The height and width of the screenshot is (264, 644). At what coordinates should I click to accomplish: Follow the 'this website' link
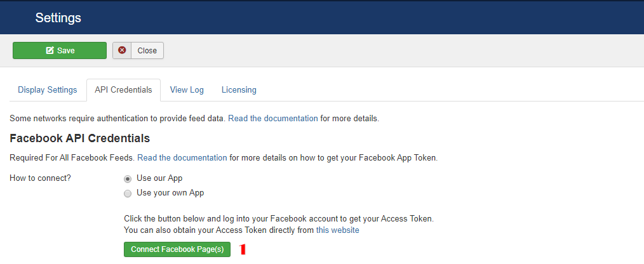[x=338, y=230]
